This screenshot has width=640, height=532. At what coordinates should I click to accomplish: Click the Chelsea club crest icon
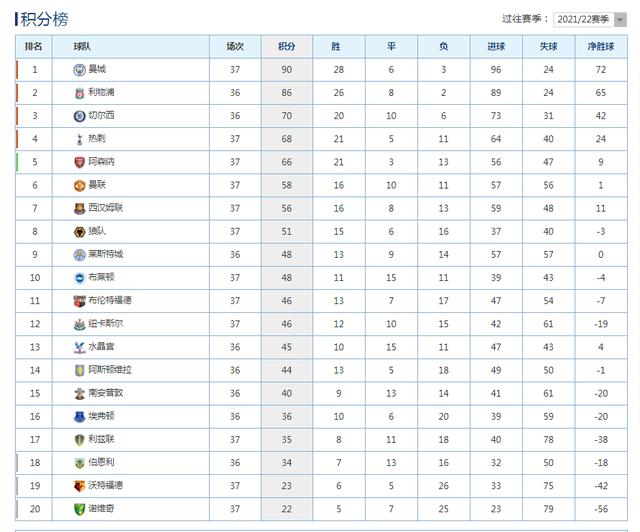[79, 116]
